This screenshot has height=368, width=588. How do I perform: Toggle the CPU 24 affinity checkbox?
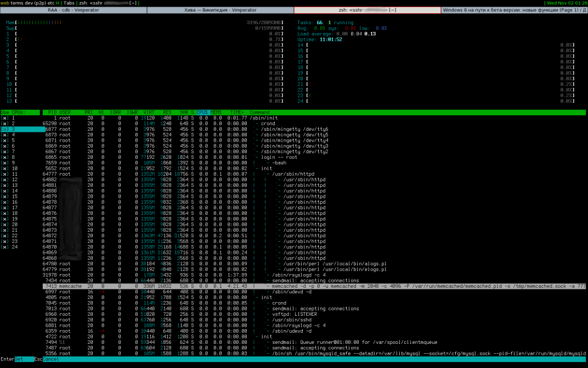pyautogui.click(x=5, y=247)
